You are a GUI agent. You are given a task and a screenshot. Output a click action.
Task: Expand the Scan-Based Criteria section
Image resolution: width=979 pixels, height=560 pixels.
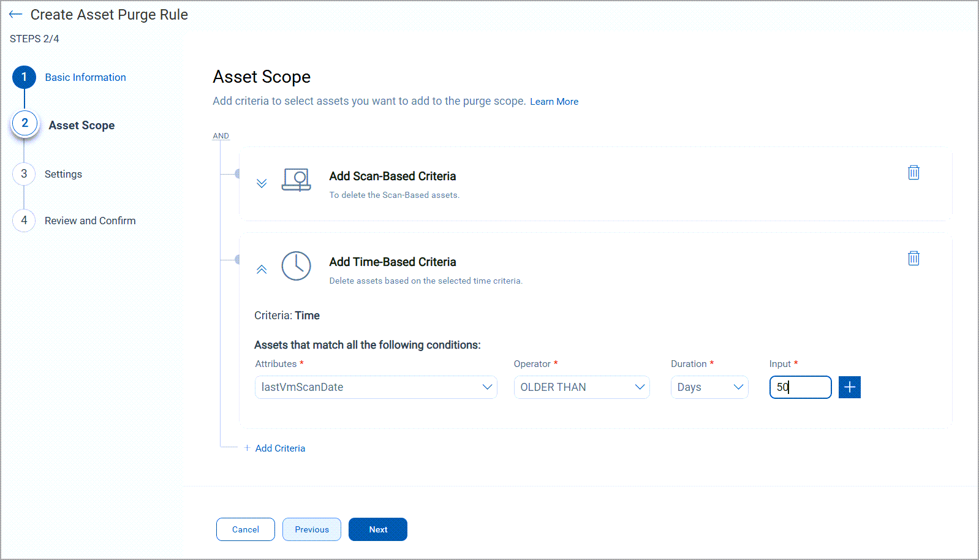(x=262, y=183)
